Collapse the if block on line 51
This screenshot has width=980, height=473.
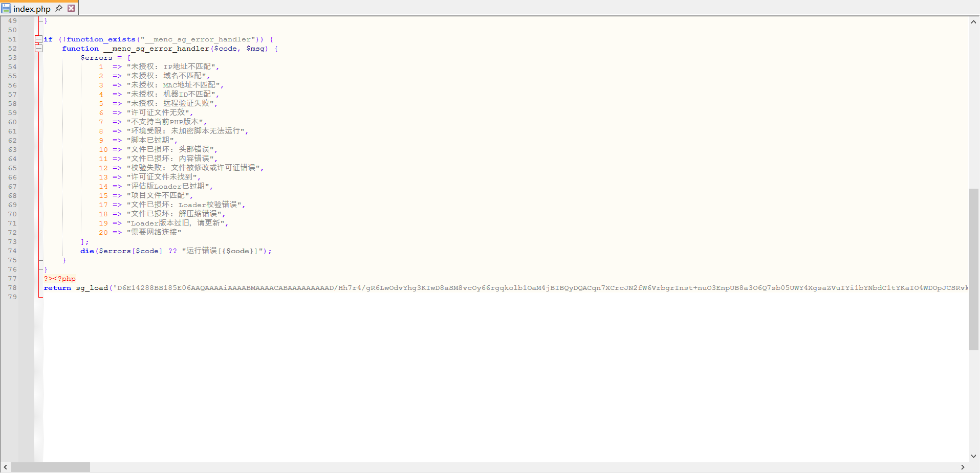point(38,39)
